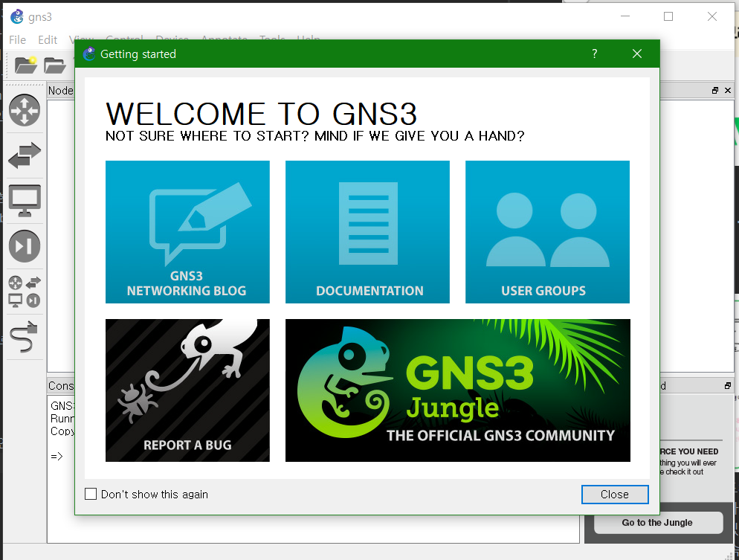This screenshot has height=560, width=739.
Task: Click the GNS3 chameleon dialog title icon
Action: [89, 54]
